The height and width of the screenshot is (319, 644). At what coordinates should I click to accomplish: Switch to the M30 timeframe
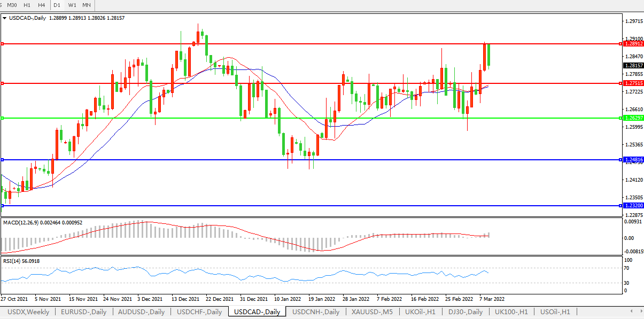coord(12,5)
